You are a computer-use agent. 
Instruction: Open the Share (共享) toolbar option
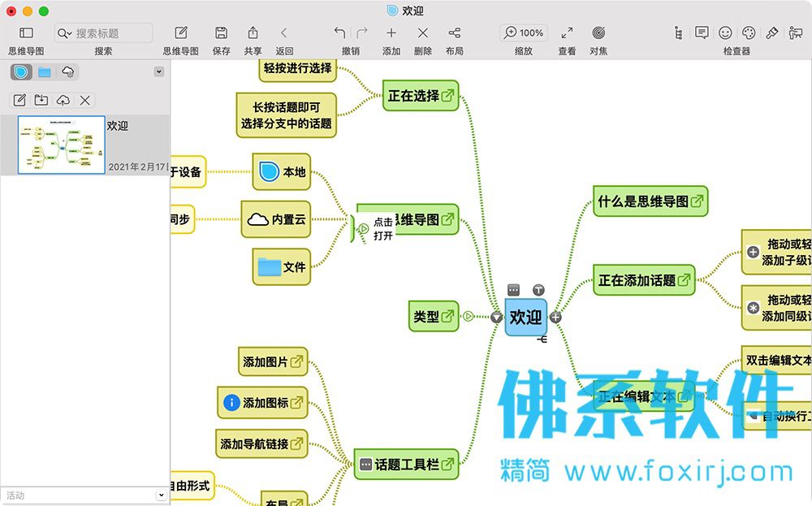tap(253, 33)
